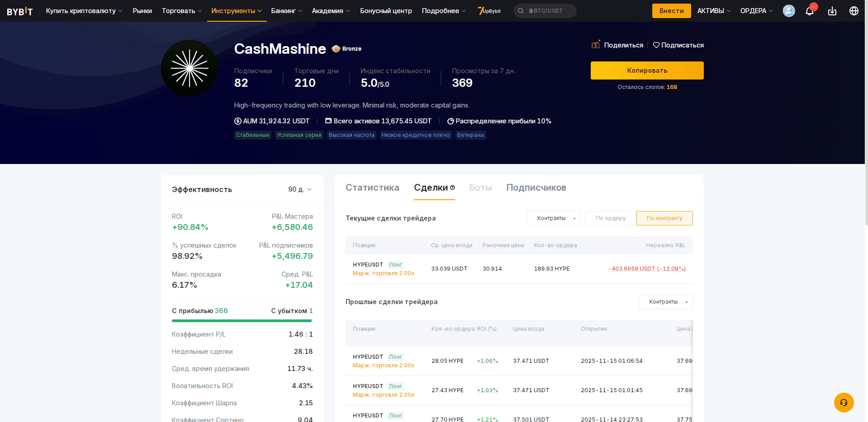
Task: Click the download app icon
Action: (x=832, y=11)
